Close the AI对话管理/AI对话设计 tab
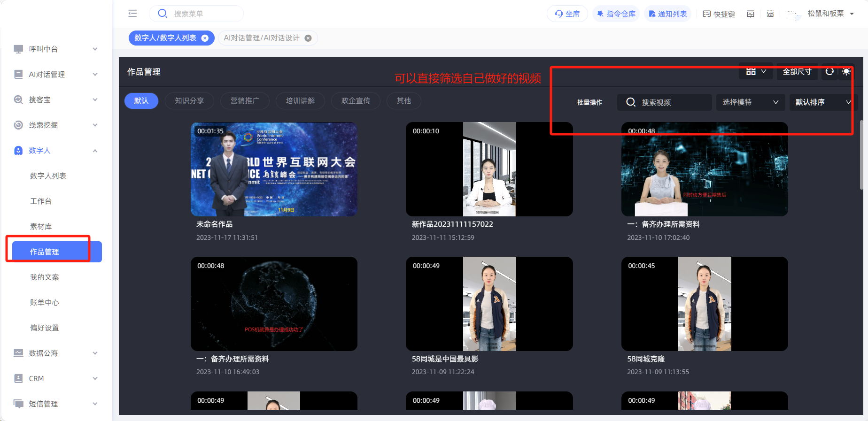868x421 pixels. coord(308,38)
